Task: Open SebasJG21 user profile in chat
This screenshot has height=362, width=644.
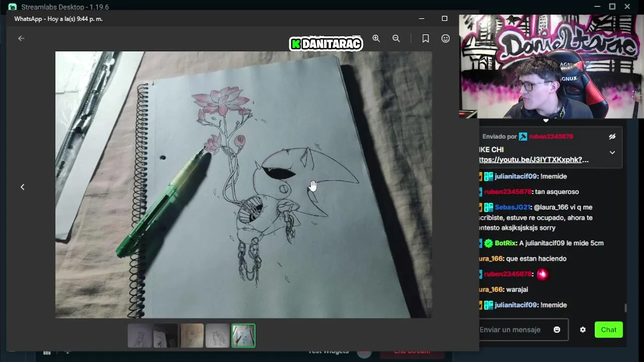Action: click(x=513, y=207)
